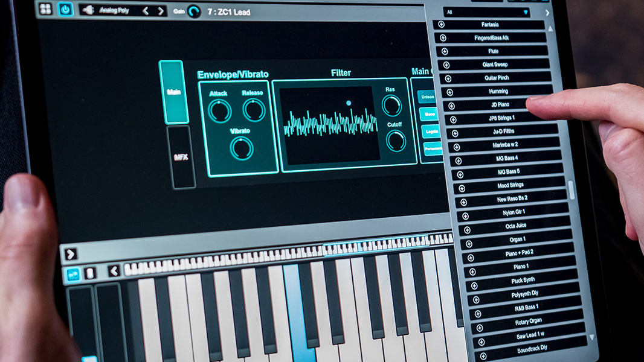This screenshot has width=644, height=362.
Task: Open the MFX tab
Action: (181, 157)
